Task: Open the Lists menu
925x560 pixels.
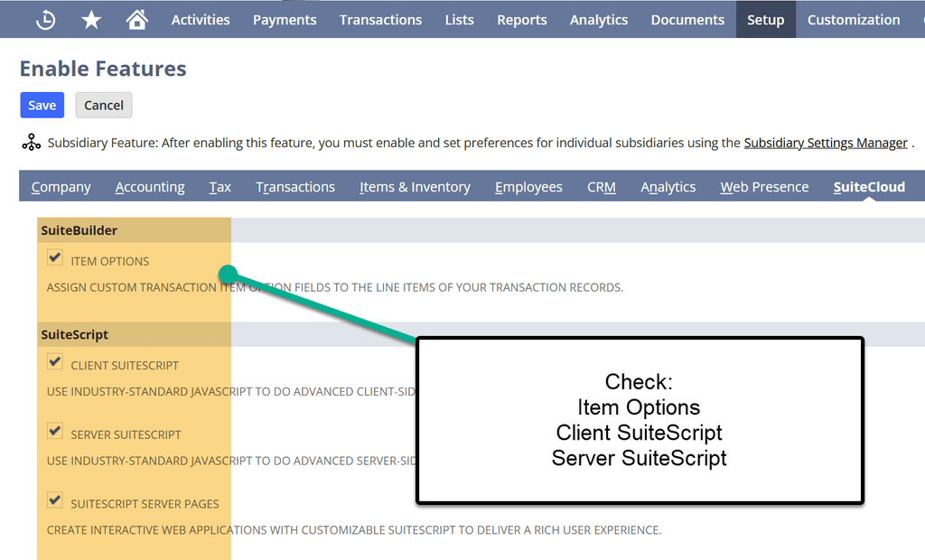Action: [460, 20]
